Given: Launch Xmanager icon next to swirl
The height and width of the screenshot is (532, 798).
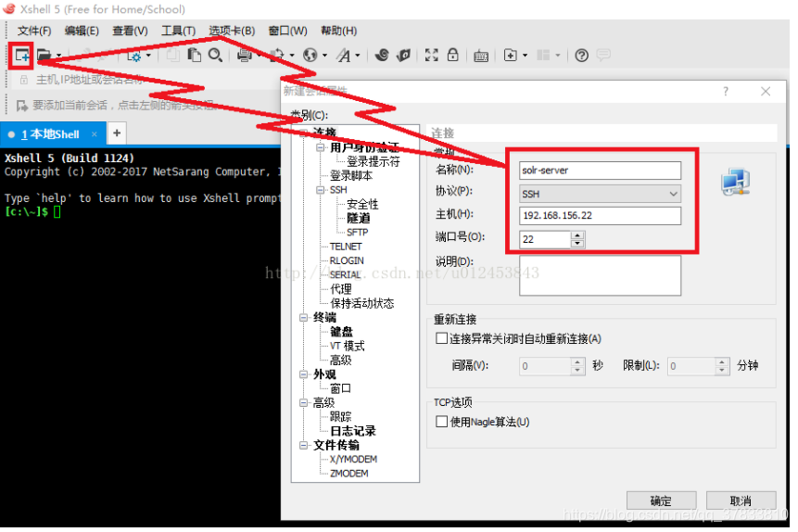Looking at the screenshot, I should 403,55.
